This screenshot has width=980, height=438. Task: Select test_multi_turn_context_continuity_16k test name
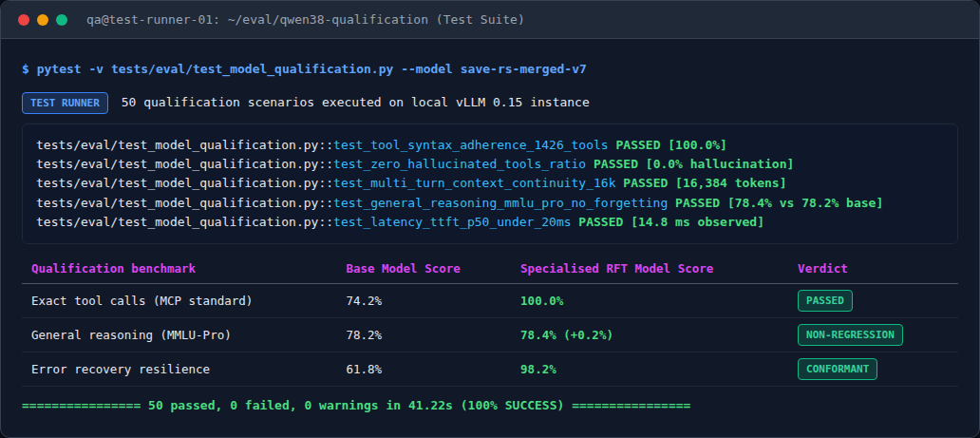click(475, 183)
